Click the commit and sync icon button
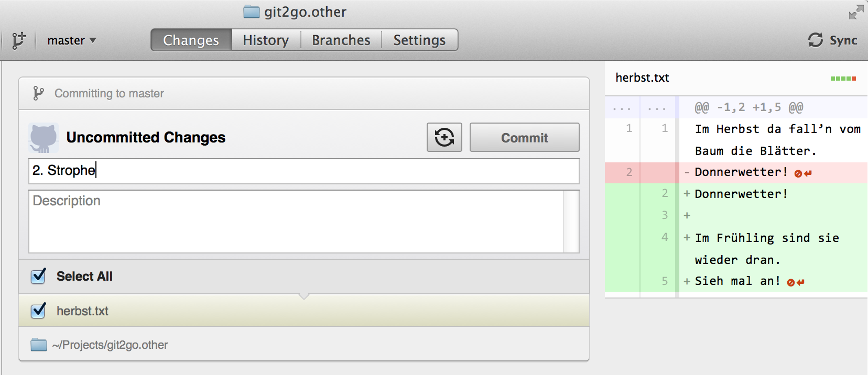868x375 pixels. [444, 137]
